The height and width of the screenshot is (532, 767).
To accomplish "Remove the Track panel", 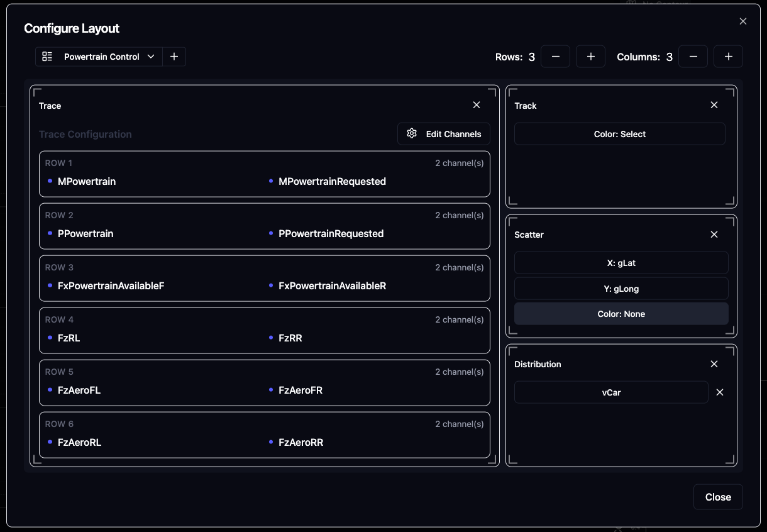I will pos(714,105).
